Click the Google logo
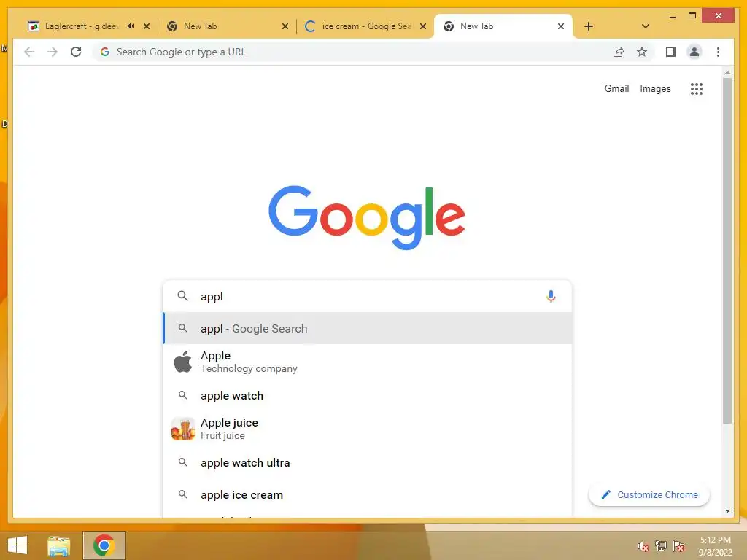The height and width of the screenshot is (560, 747). coord(367,217)
